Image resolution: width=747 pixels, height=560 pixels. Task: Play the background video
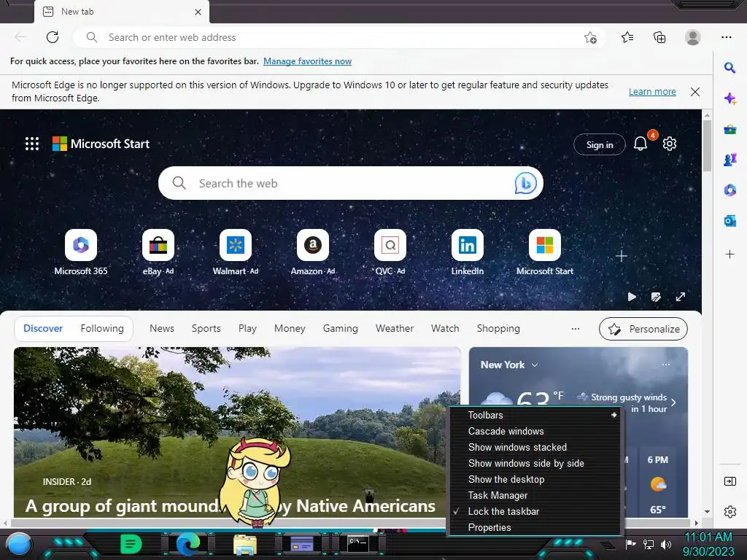click(x=632, y=297)
